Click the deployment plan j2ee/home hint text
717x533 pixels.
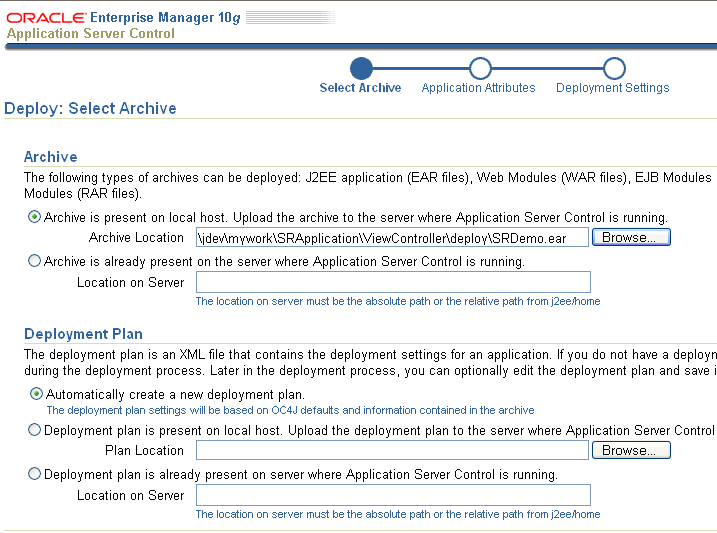398,514
